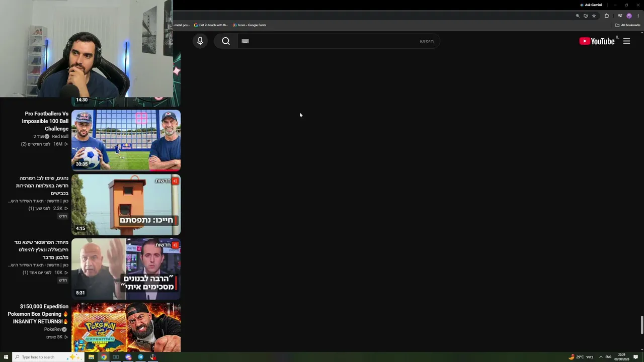Click the page vertical scrollbar thumb
Image resolution: width=644 pixels, height=362 pixels.
(x=641, y=325)
